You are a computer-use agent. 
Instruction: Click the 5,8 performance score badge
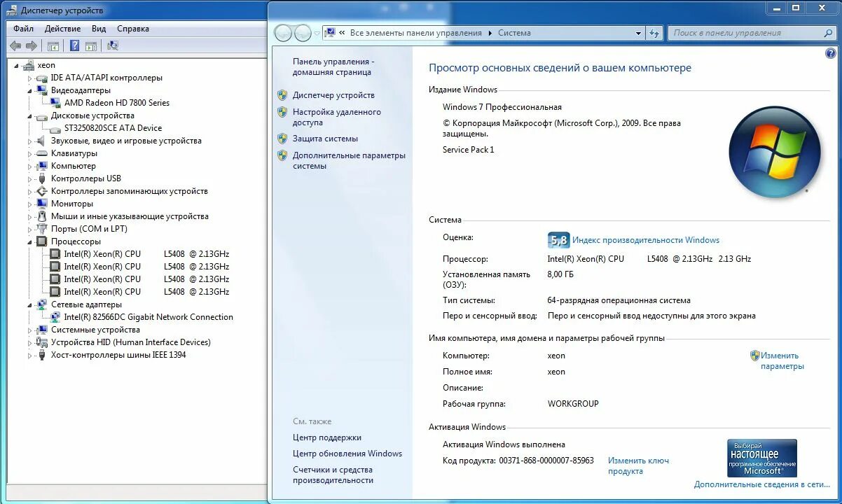pos(558,240)
